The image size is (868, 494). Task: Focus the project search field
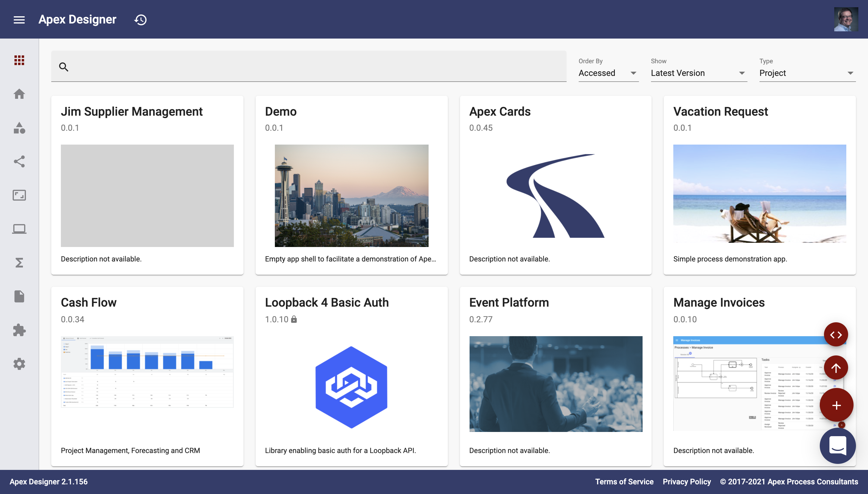click(x=309, y=67)
